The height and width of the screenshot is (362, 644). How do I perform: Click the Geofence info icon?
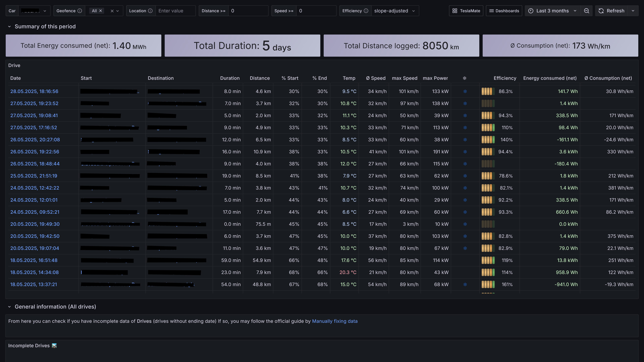79,11
